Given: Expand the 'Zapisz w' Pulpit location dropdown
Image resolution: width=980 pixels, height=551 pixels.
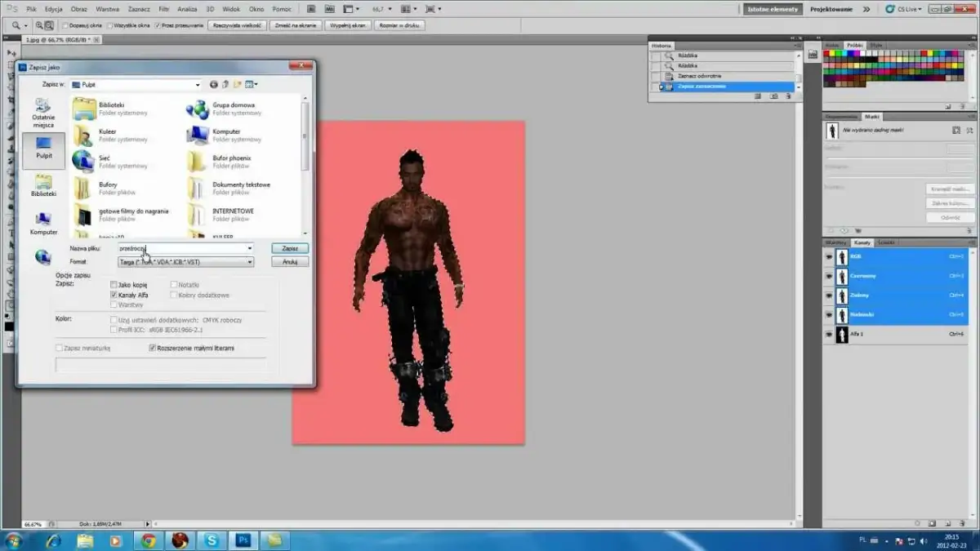Looking at the screenshot, I should pyautogui.click(x=197, y=84).
